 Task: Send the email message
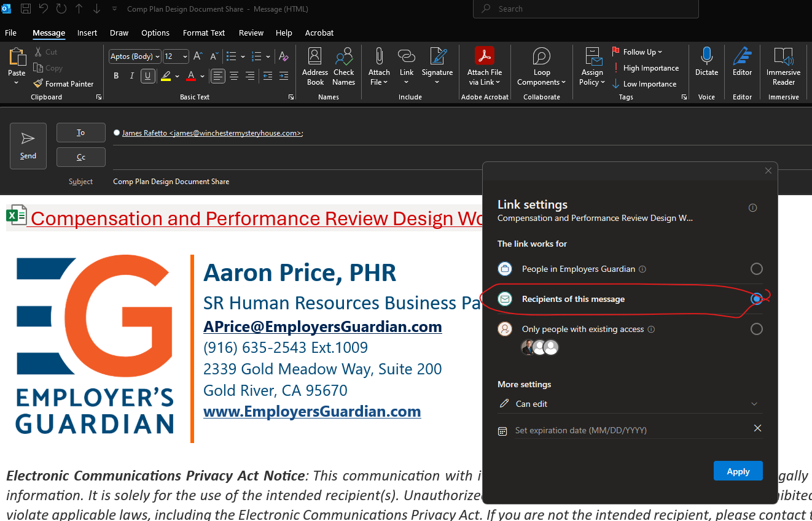[28, 145]
